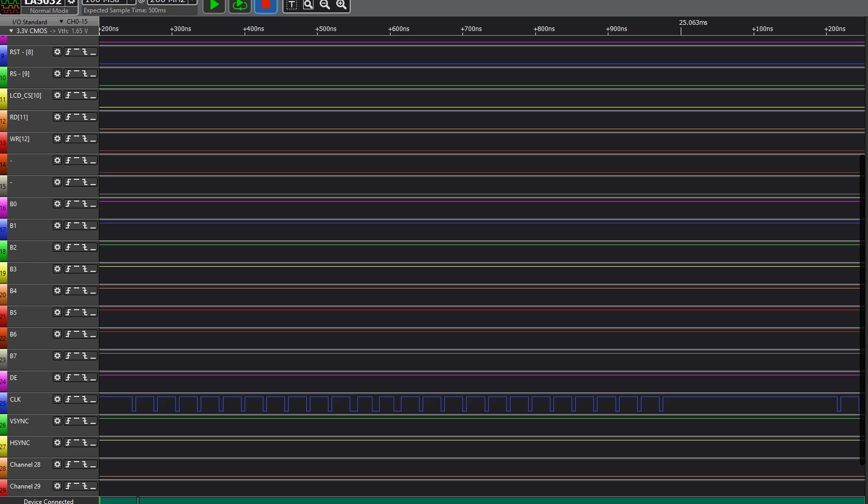This screenshot has width=868, height=504.
Task: Click the Device Connected status text
Action: pyautogui.click(x=49, y=501)
